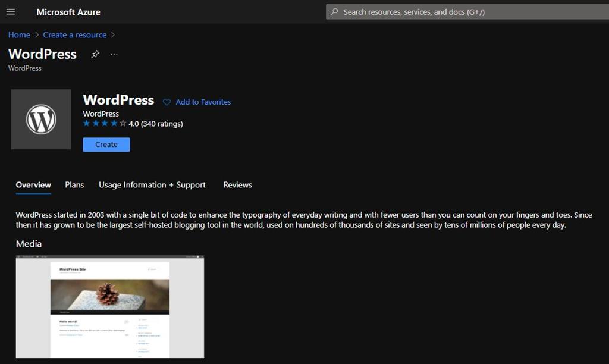Click the Microsoft Azure logo

[68, 12]
